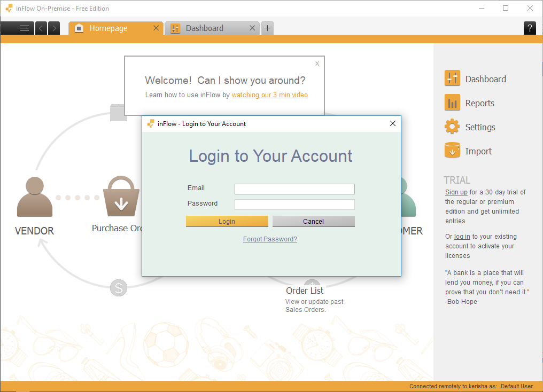The width and height of the screenshot is (543, 392).
Task: Switch to the Homepage tab
Action: point(116,28)
